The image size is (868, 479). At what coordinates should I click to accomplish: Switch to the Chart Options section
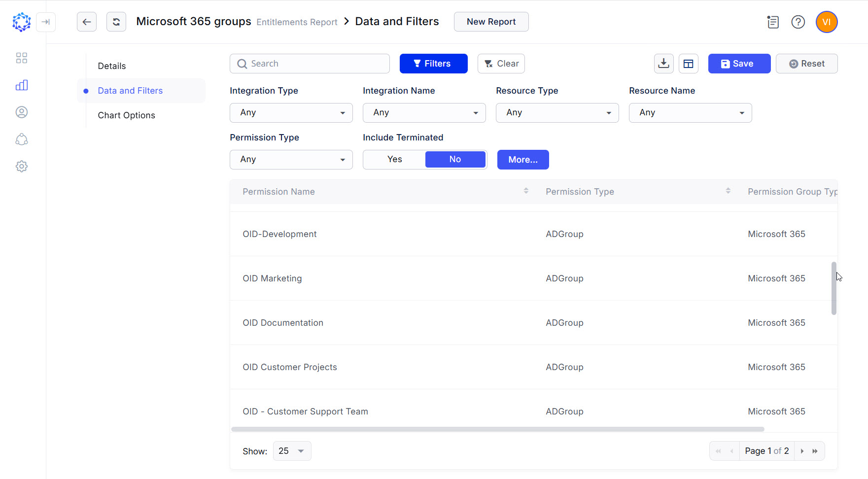(x=127, y=115)
